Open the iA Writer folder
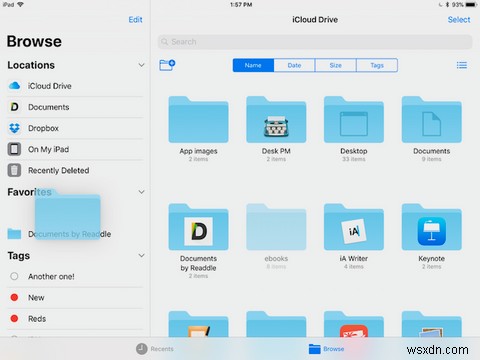 (x=354, y=227)
